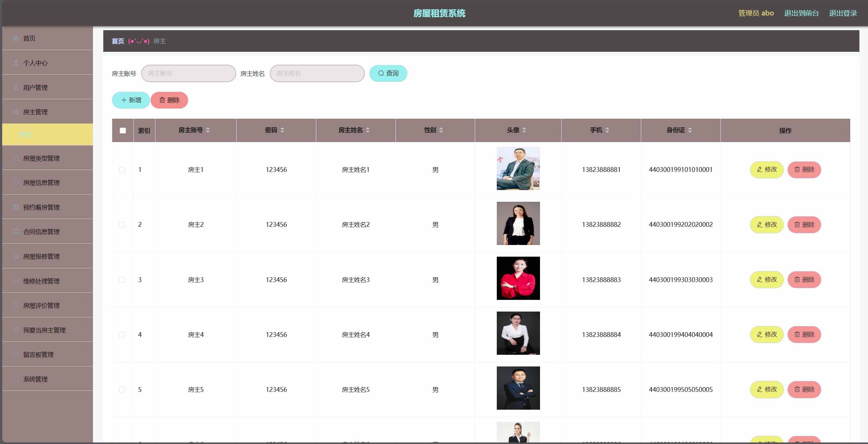Click the user icon beside 用户管理
The height and width of the screenshot is (444, 868).
(x=16, y=87)
